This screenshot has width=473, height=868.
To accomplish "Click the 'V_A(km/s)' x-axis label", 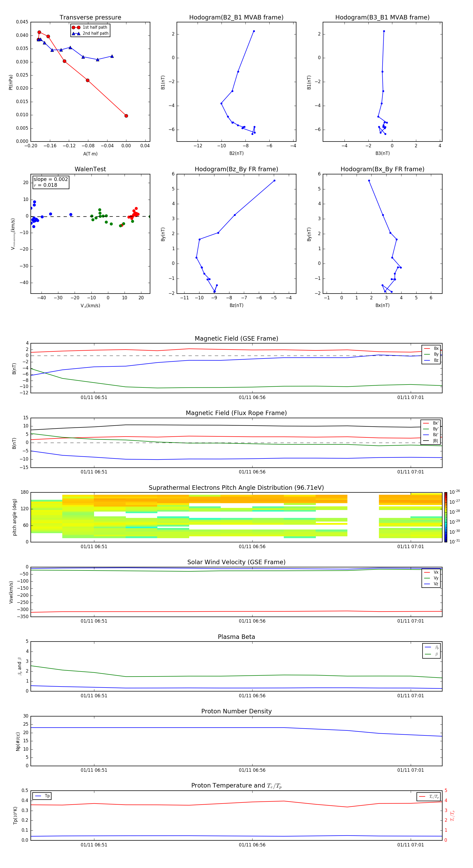I will [90, 306].
